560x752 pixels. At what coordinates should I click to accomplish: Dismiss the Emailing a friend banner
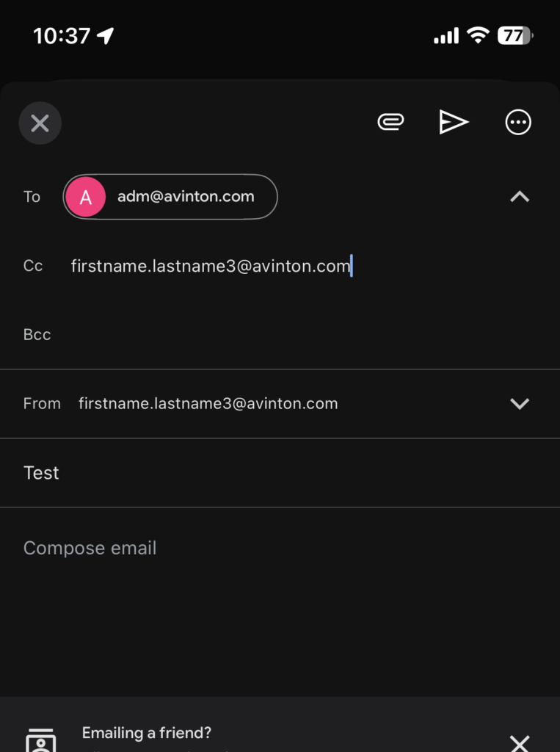[x=520, y=743]
